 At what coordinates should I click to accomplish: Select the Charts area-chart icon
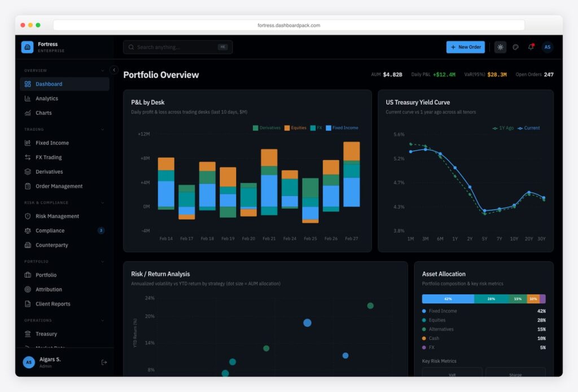click(x=28, y=113)
